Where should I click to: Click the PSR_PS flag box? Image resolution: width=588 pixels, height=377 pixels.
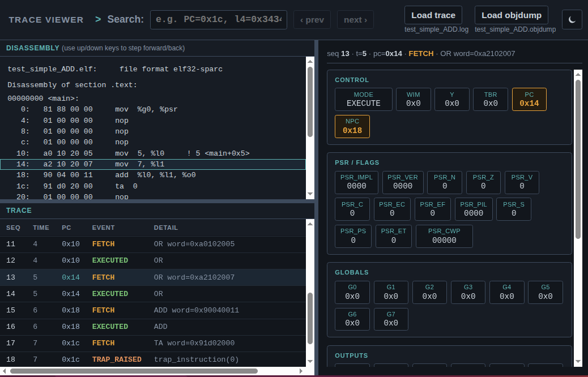tap(353, 236)
